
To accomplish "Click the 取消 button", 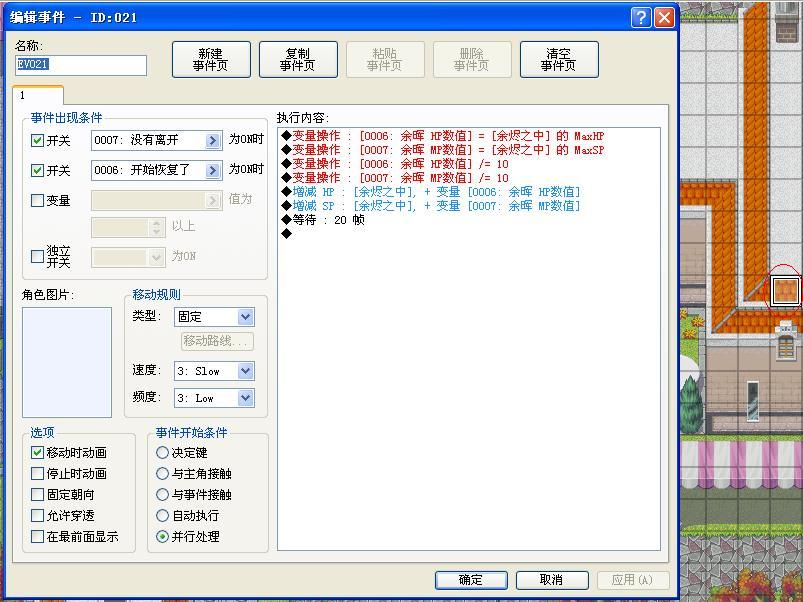I will pyautogui.click(x=552, y=580).
